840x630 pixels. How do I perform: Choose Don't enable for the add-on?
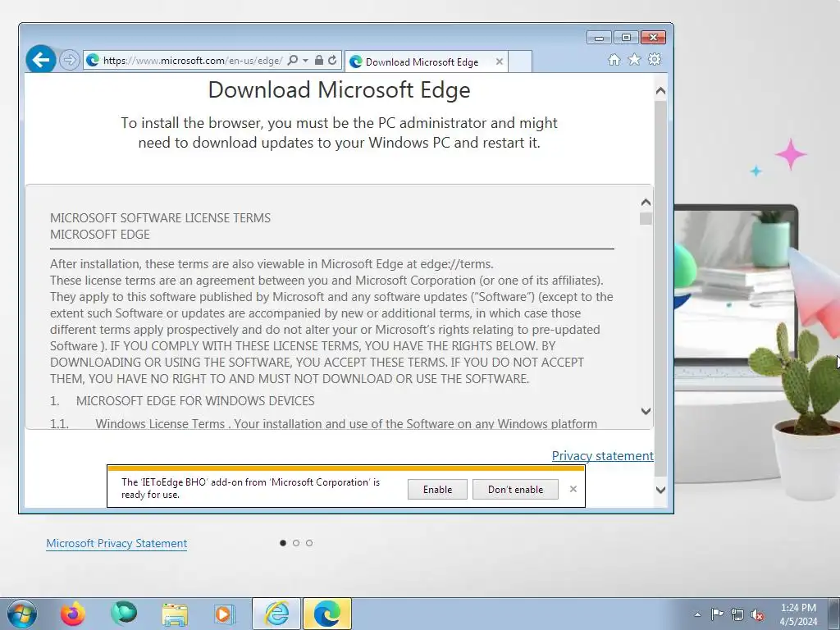(x=515, y=489)
